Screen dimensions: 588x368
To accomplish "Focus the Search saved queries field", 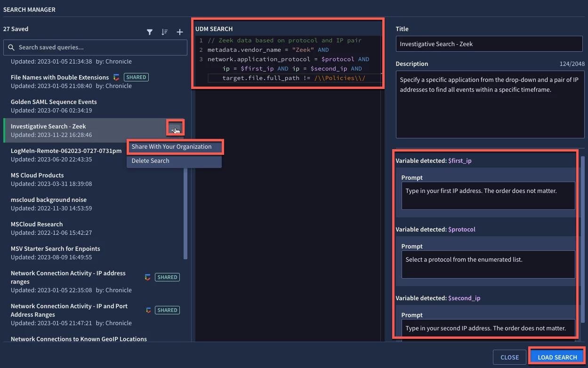I will 95,48.
